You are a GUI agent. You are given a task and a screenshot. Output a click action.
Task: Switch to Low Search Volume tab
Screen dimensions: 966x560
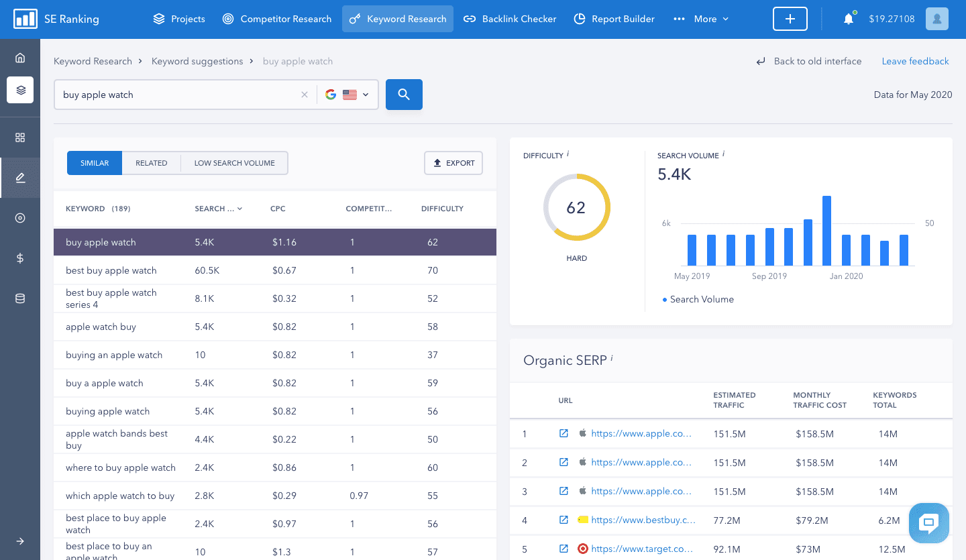click(x=235, y=163)
